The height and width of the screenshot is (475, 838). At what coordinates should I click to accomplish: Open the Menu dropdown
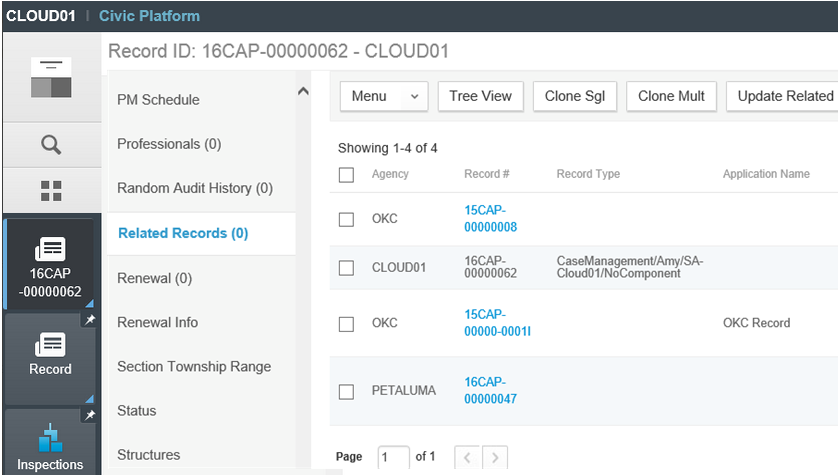pos(384,96)
